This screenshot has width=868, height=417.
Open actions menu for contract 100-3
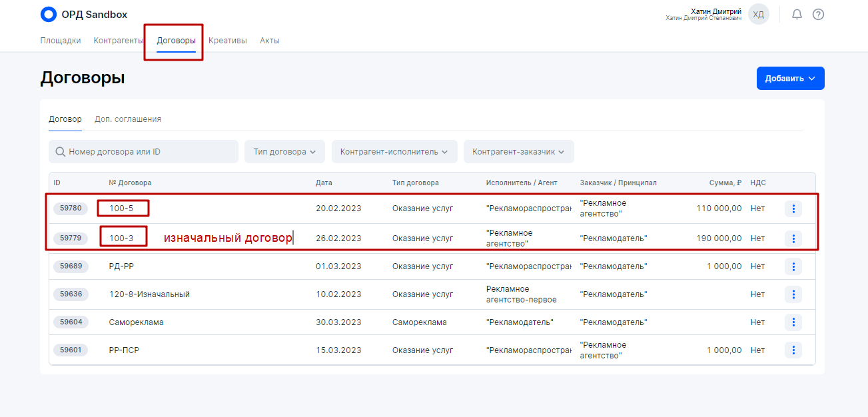pyautogui.click(x=793, y=238)
